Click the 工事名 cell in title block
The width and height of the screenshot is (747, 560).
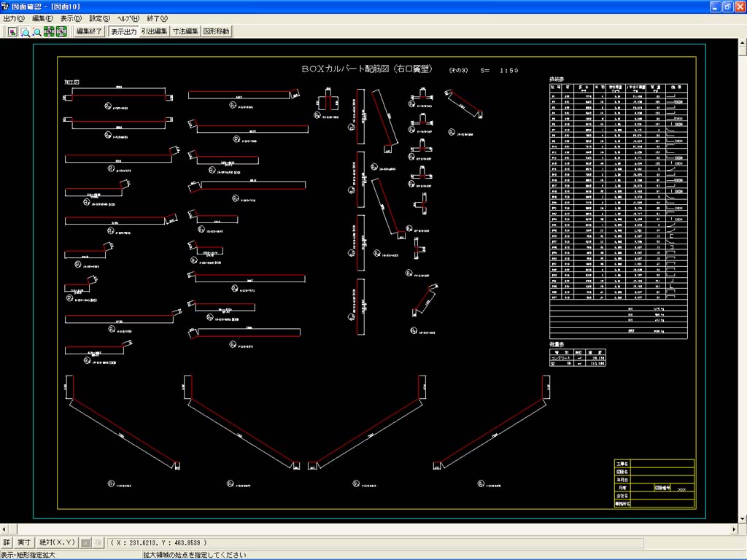622,464
